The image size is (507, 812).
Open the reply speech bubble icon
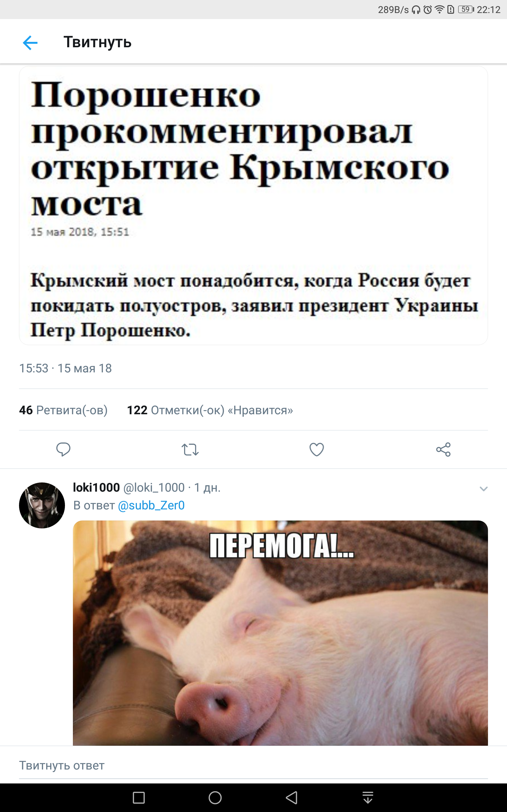click(63, 449)
